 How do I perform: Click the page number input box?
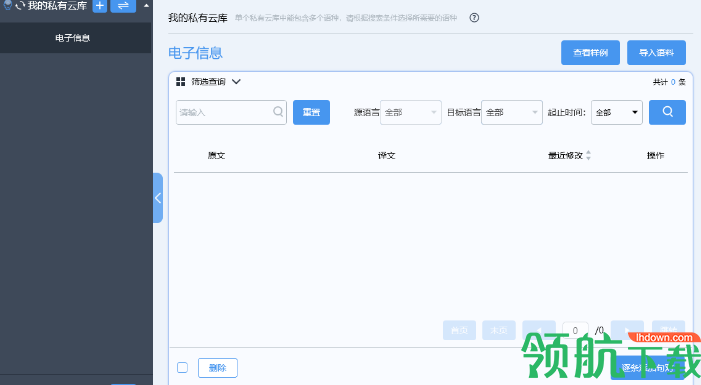575,330
